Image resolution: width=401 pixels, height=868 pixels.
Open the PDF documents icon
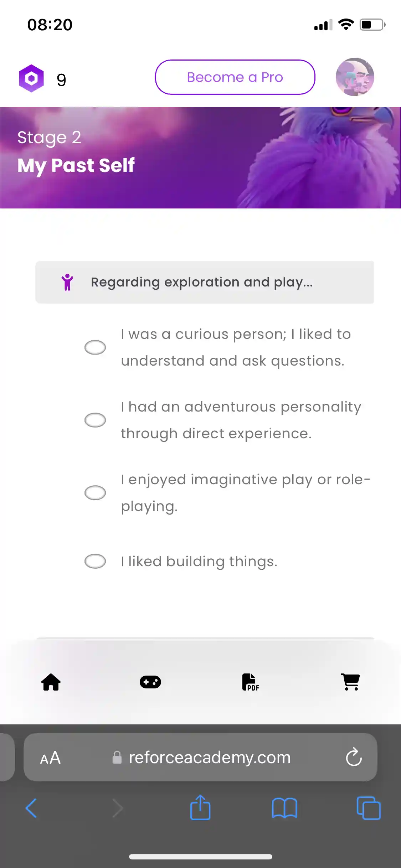click(250, 682)
